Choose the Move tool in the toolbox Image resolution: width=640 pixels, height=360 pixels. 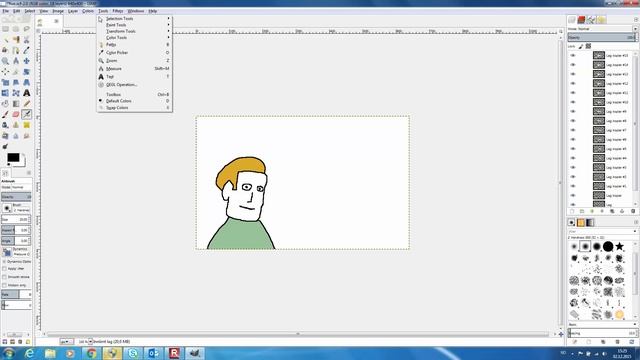click(x=27, y=61)
